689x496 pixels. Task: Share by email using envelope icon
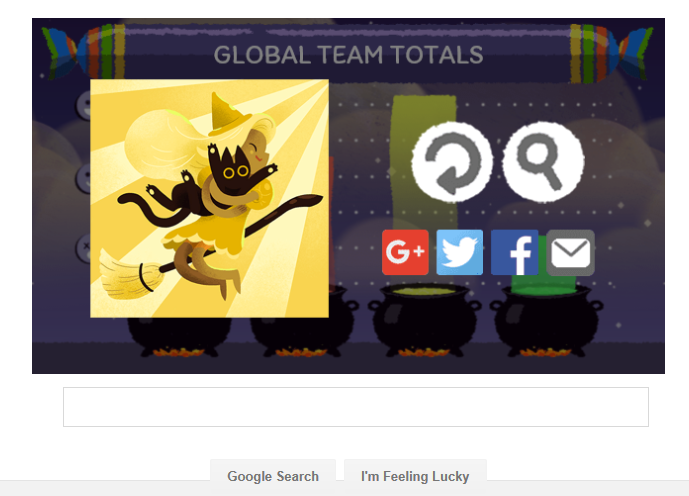570,253
